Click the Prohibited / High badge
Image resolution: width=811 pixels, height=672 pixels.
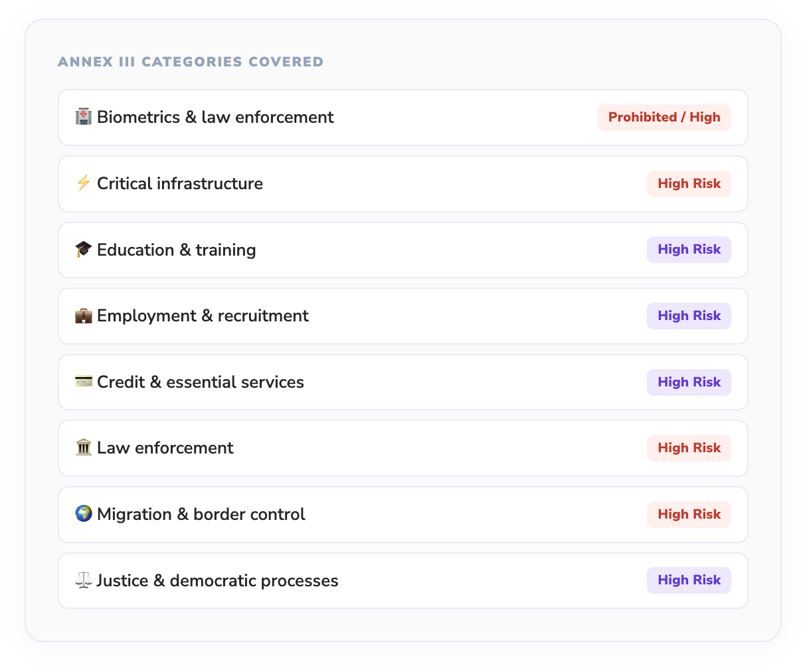(x=664, y=118)
